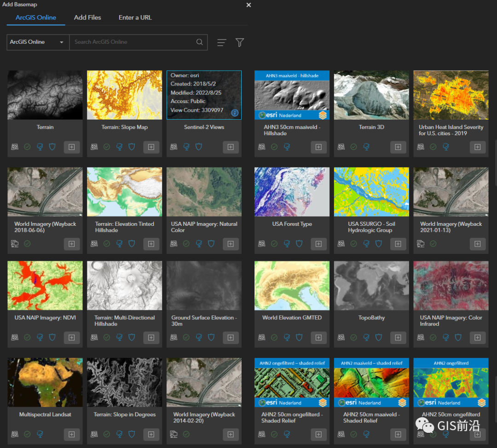This screenshot has height=448, width=497.
Task: Click the globe icon under AHN2 50cm maaiveld - Shaded Relief
Action: (x=366, y=434)
